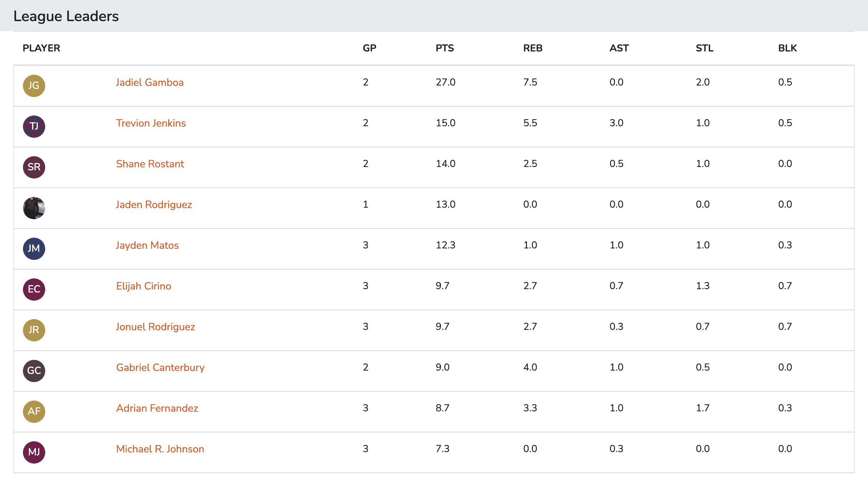This screenshot has height=485, width=868.
Task: Open Michael R. Johnson's player link
Action: point(160,449)
